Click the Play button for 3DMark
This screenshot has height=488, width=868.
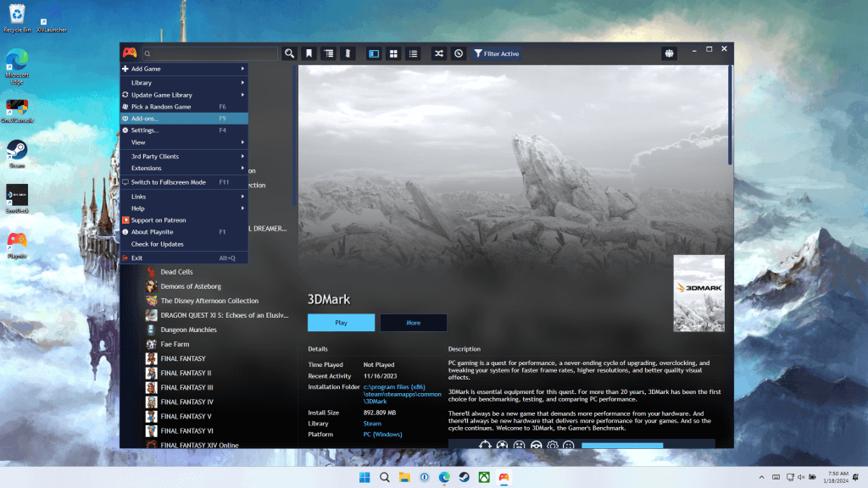point(341,323)
